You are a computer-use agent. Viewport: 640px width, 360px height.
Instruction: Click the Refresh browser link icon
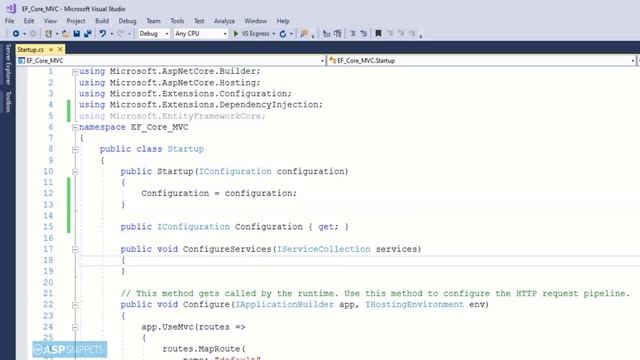tap(282, 33)
